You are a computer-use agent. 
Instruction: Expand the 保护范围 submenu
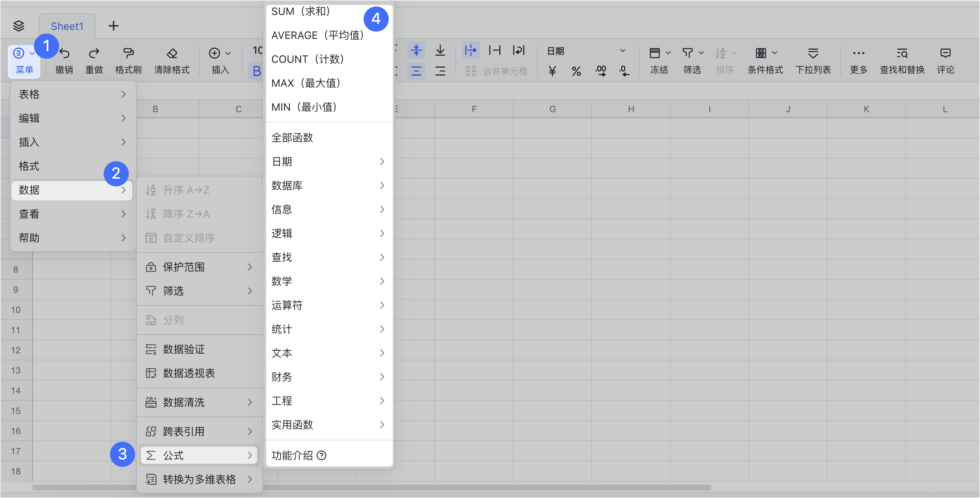click(184, 267)
